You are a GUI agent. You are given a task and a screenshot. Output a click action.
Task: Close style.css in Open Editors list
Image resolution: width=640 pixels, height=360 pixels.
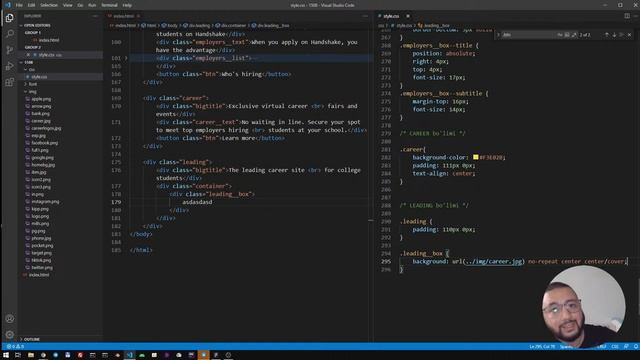[28, 55]
